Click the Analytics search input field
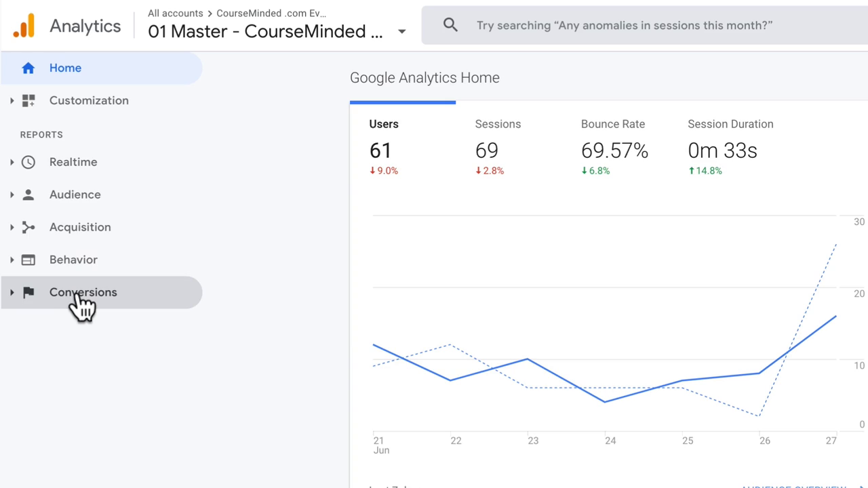Screen dimensions: 868x488 tap(624, 25)
